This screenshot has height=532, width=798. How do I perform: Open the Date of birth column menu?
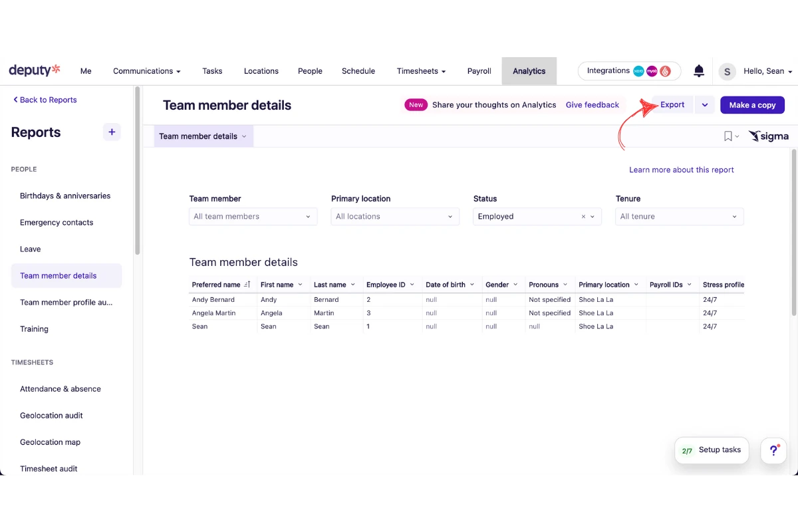[x=472, y=285]
